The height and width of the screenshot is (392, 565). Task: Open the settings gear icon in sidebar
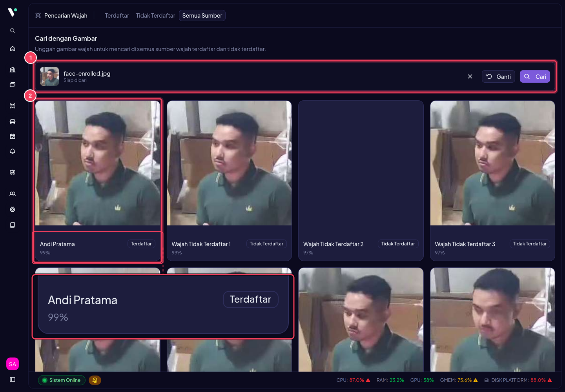13,209
